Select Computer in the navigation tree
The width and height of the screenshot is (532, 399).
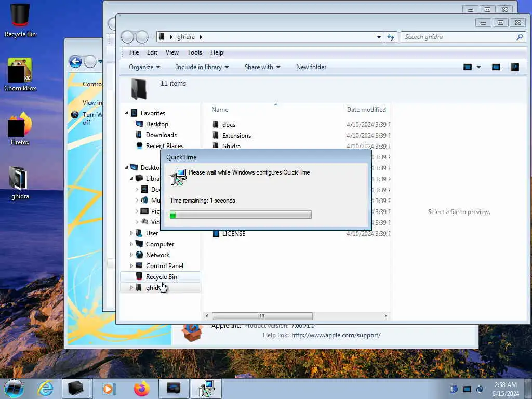click(160, 244)
